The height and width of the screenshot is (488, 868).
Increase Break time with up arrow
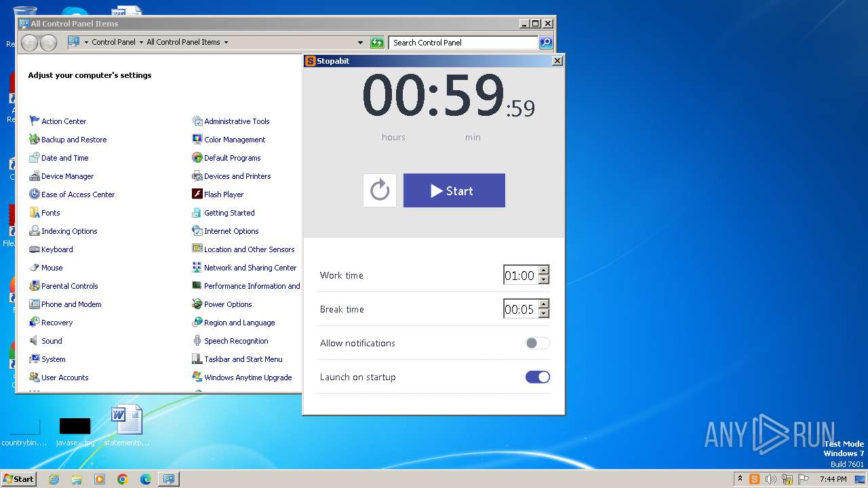coord(543,304)
